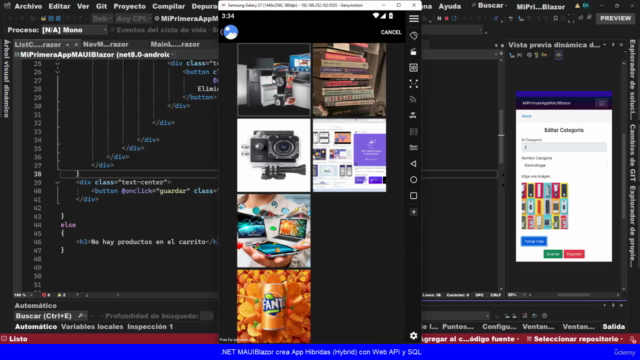
Task: Open the preview zoom percentage dropdown
Action: 517,295
